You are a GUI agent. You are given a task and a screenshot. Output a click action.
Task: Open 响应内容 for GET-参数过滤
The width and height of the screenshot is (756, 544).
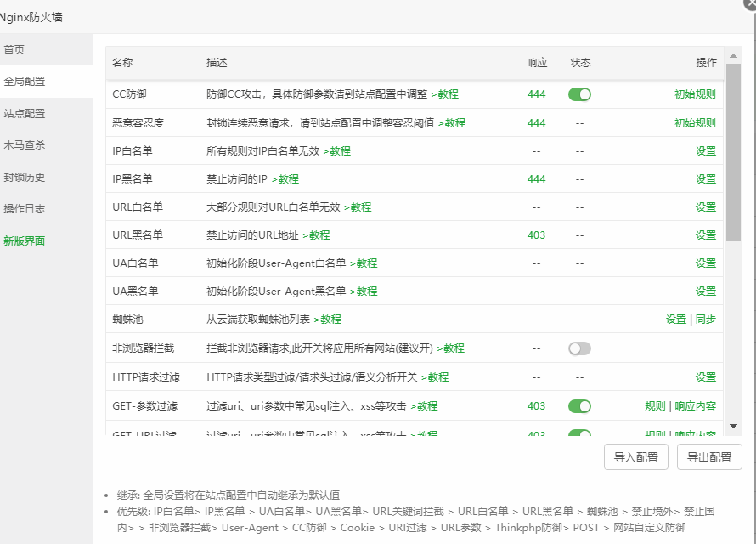pyautogui.click(x=695, y=406)
